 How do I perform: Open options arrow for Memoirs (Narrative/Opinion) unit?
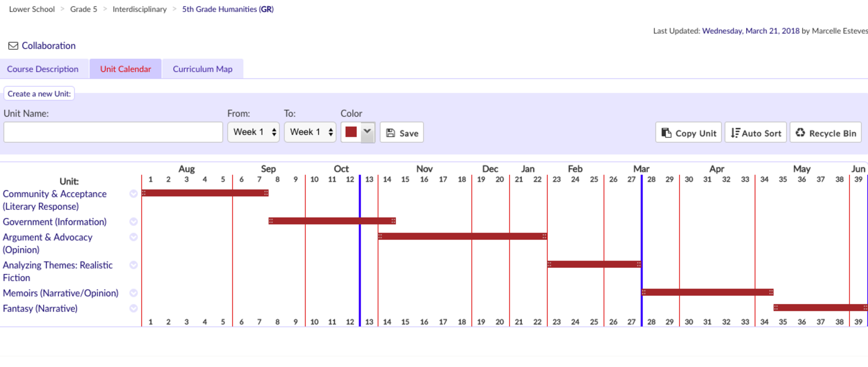[x=134, y=293]
